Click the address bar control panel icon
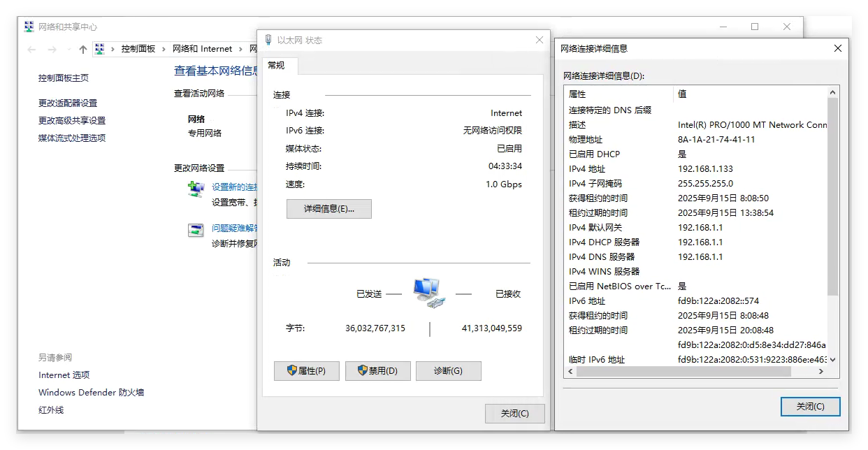The image size is (868, 450). 100,49
